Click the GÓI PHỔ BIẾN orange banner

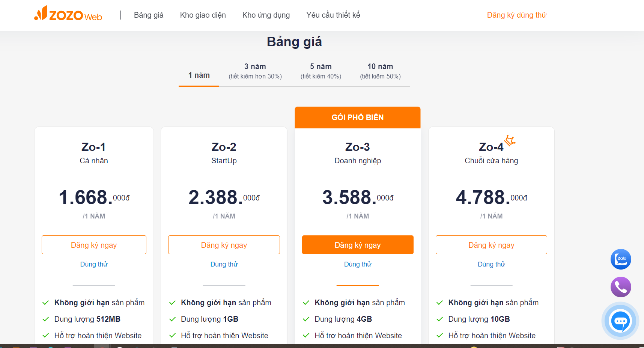click(x=358, y=118)
